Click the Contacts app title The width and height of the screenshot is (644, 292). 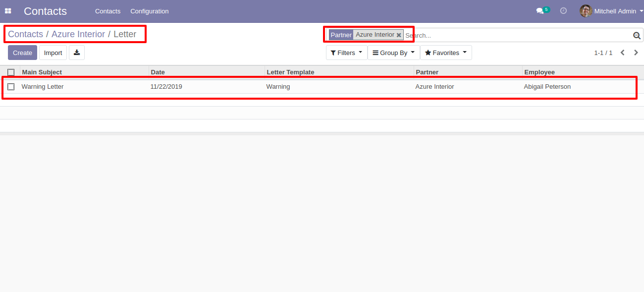click(x=45, y=11)
